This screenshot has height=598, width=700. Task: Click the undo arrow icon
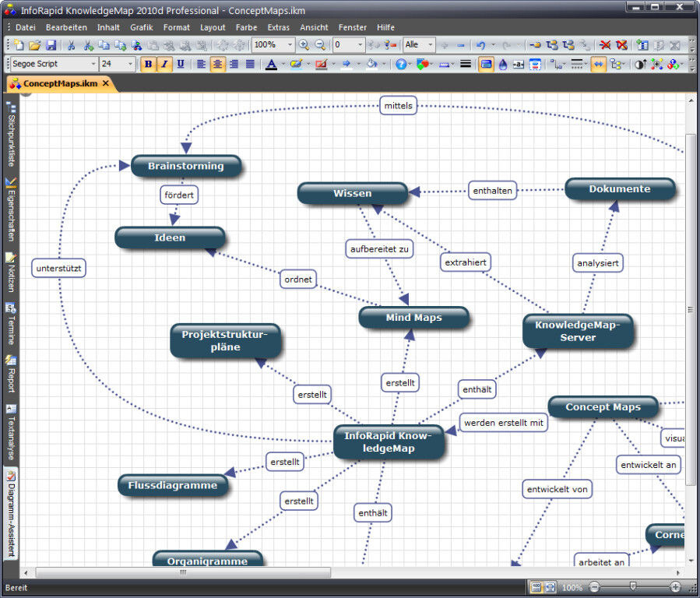[480, 45]
